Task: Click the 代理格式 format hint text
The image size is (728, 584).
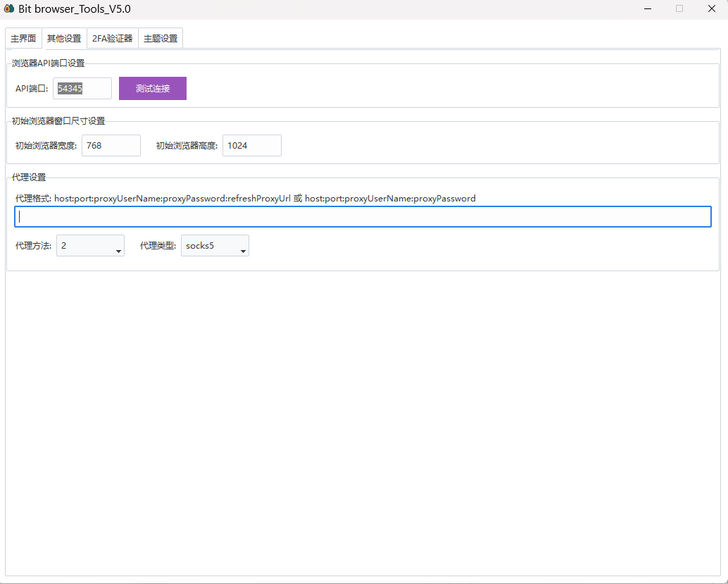Action: tap(245, 199)
